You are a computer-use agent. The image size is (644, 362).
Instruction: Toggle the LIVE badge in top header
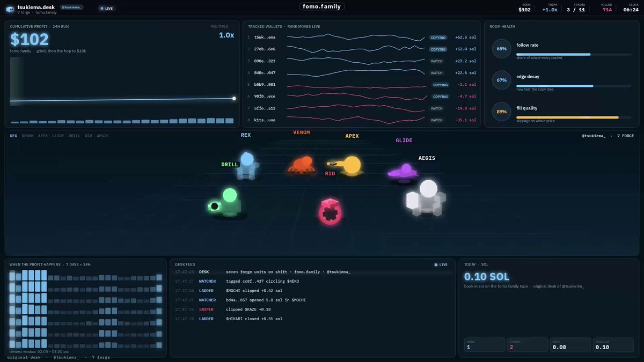coord(106,8)
